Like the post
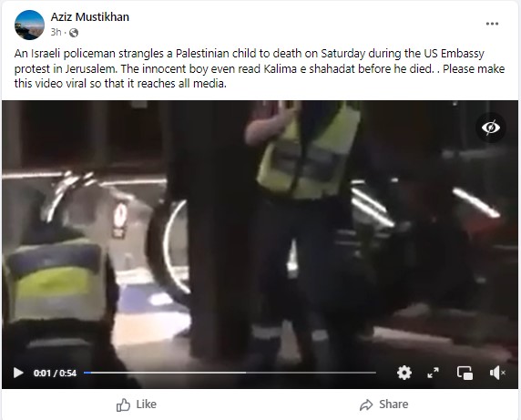521x420 pixels. pyautogui.click(x=137, y=405)
